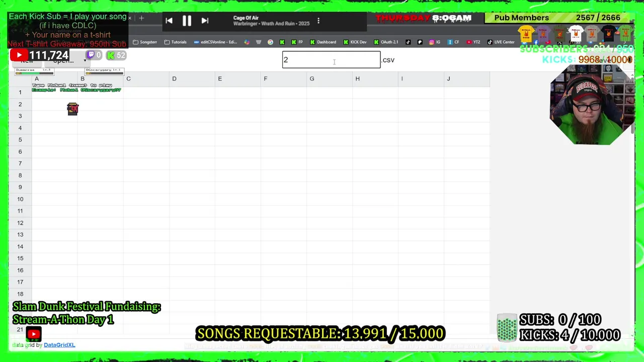Open the Tutorials bookmark folder
Image resolution: width=644 pixels, height=362 pixels.
(176, 42)
